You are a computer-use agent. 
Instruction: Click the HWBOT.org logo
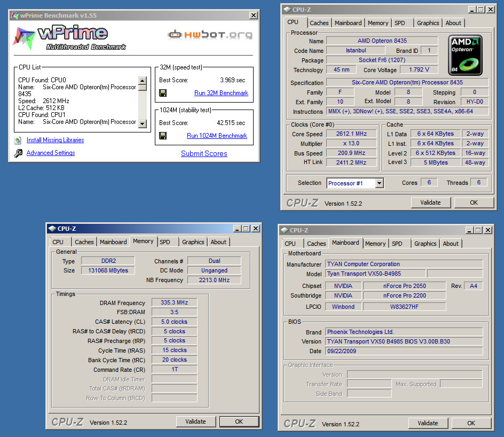click(x=210, y=34)
